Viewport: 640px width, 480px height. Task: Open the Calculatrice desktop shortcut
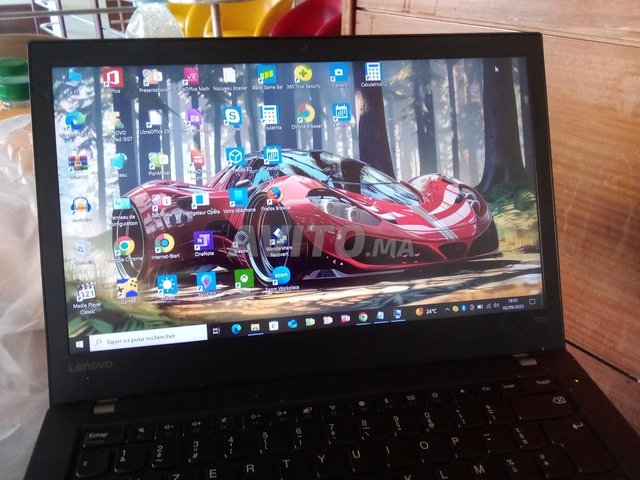pyautogui.click(x=269, y=118)
